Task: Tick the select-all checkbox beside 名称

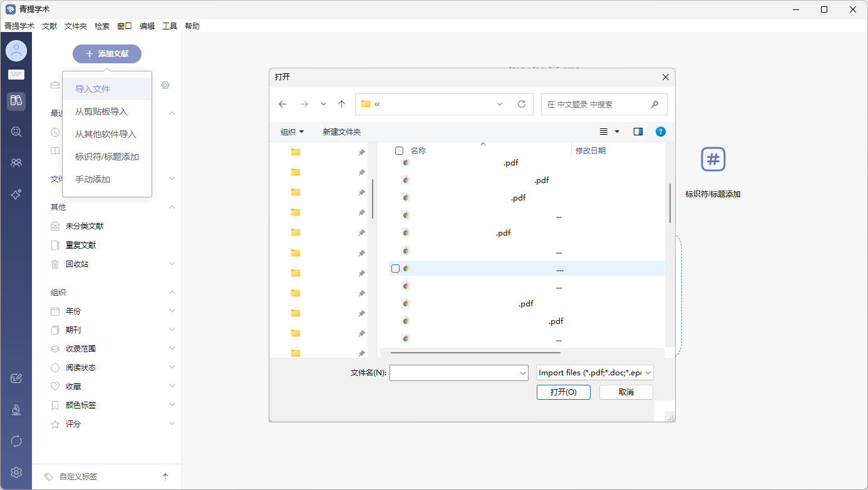Action: [399, 151]
